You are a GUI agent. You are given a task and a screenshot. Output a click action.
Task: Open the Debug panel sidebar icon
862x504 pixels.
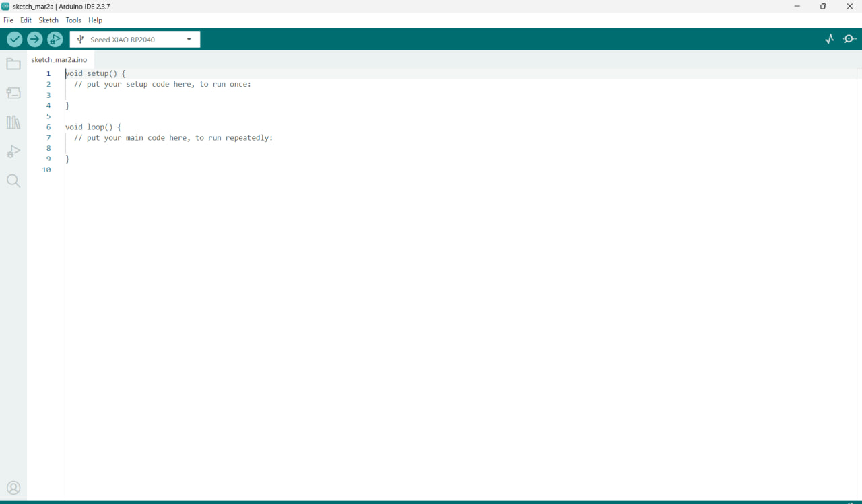pyautogui.click(x=13, y=151)
